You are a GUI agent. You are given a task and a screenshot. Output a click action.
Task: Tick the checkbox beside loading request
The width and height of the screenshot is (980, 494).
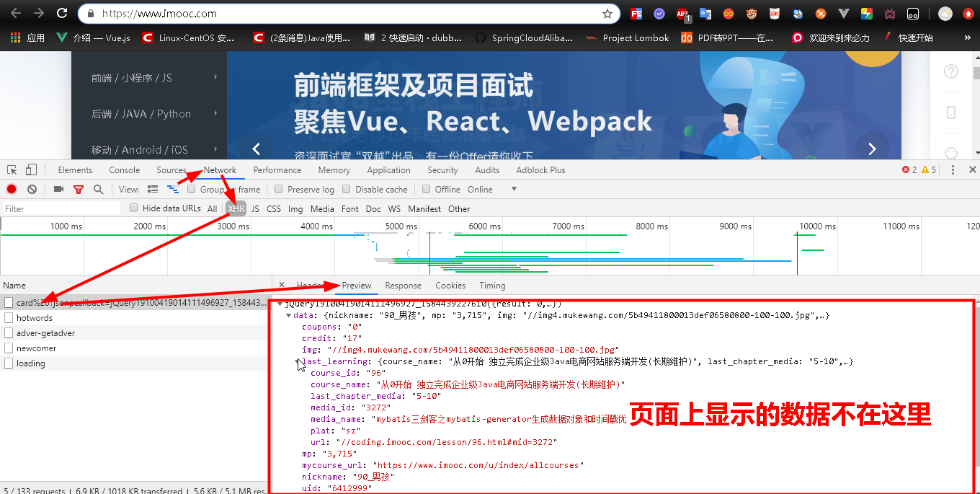[9, 363]
